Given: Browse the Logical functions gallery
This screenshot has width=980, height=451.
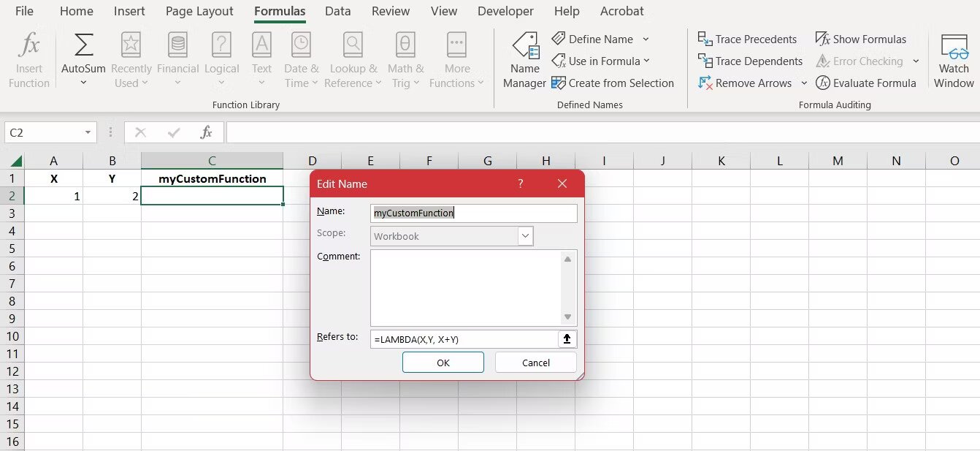Looking at the screenshot, I should (x=221, y=58).
